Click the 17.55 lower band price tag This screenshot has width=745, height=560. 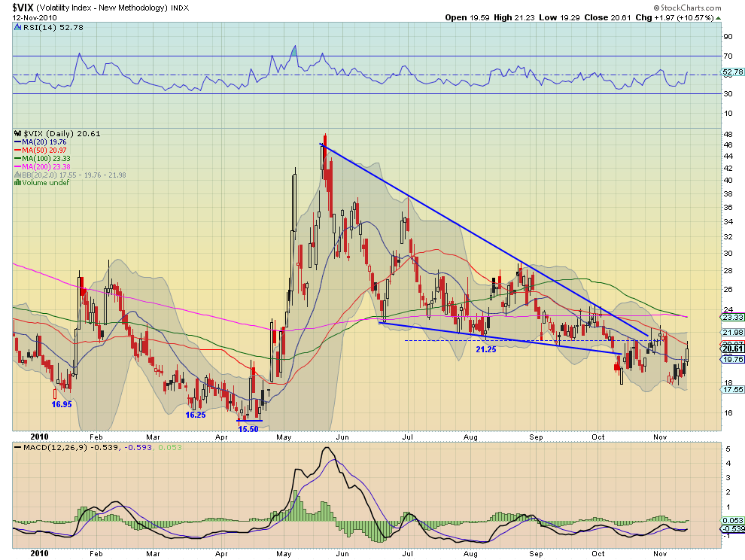[x=732, y=389]
